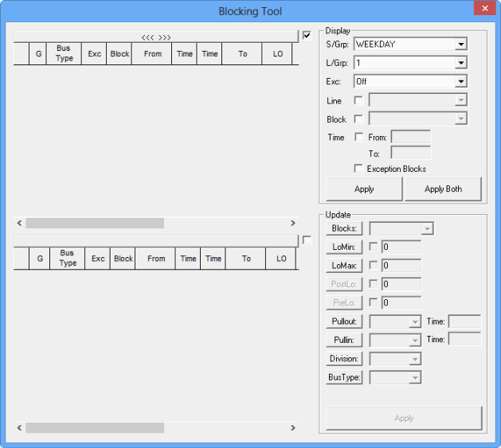501x448 pixels.
Task: Tick the Exception Blocks checkbox
Action: pyautogui.click(x=358, y=169)
